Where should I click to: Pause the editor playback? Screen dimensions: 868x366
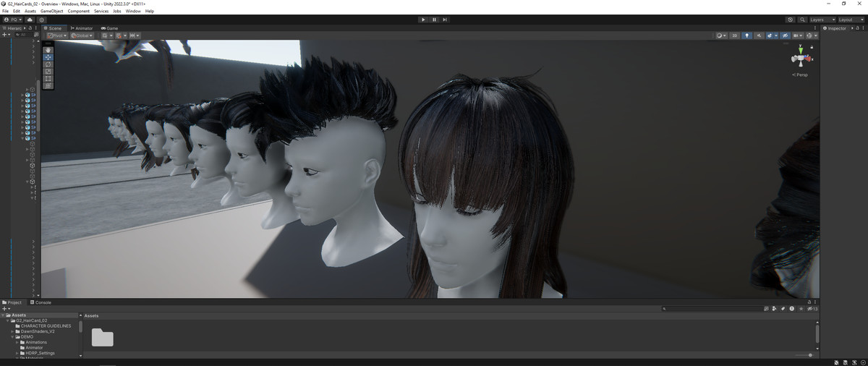434,20
